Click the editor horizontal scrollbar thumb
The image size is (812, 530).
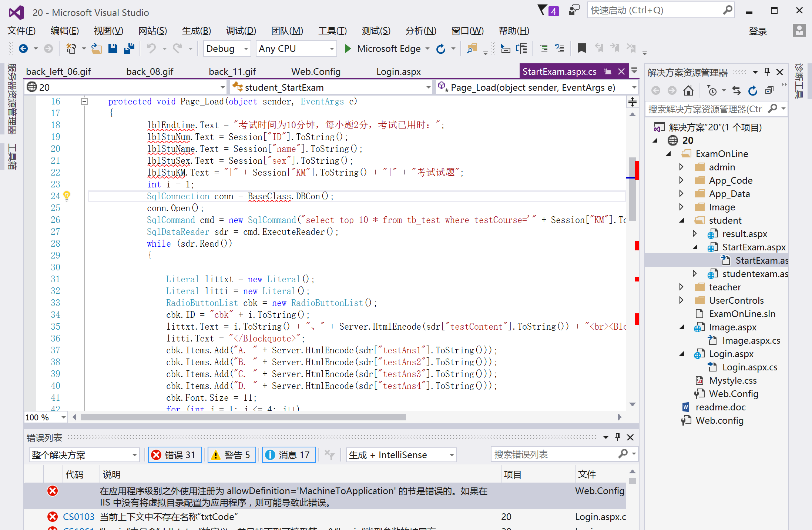tap(243, 417)
